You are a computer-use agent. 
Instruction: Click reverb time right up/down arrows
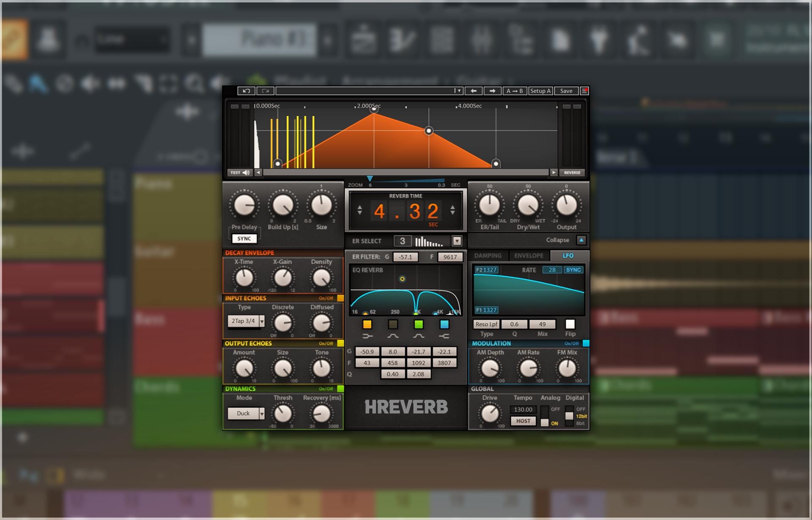(x=453, y=210)
